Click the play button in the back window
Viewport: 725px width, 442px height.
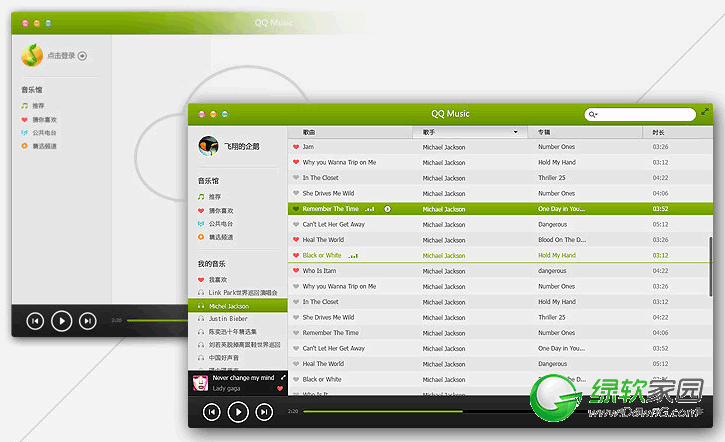pyautogui.click(x=61, y=321)
